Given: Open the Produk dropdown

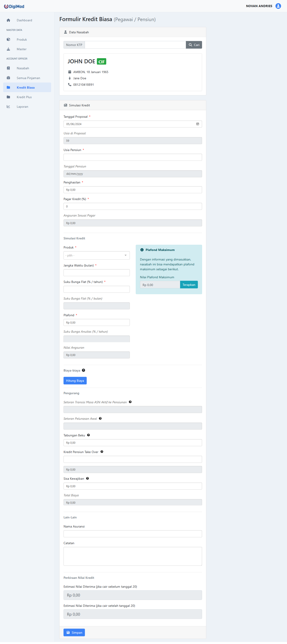Looking at the screenshot, I should tap(96, 255).
